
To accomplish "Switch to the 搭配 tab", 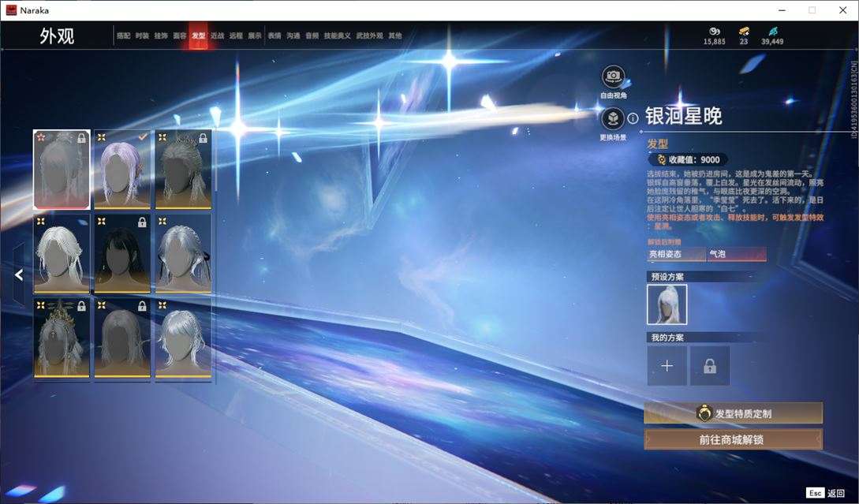I will [123, 35].
